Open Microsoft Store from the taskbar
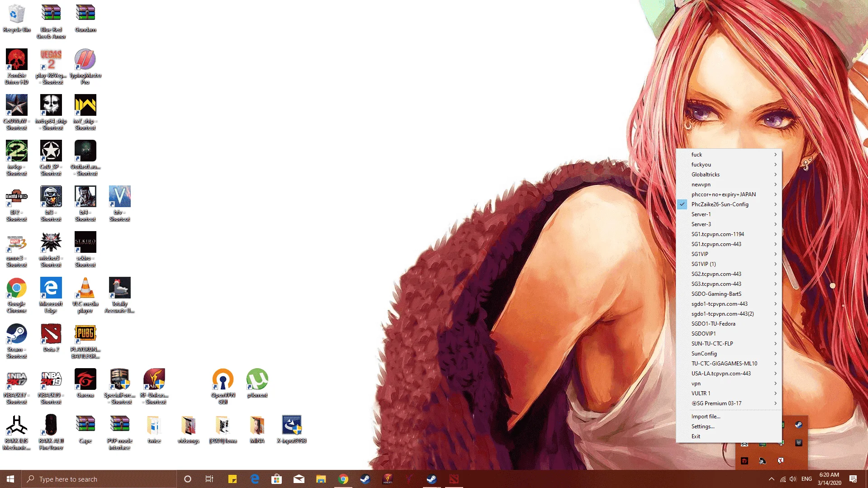Viewport: 868px width, 488px height. pyautogui.click(x=277, y=479)
